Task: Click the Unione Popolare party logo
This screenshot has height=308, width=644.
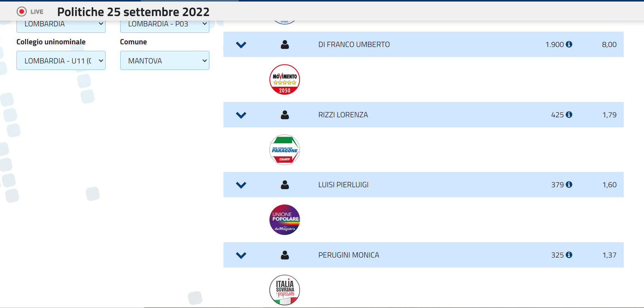Action: click(x=285, y=220)
